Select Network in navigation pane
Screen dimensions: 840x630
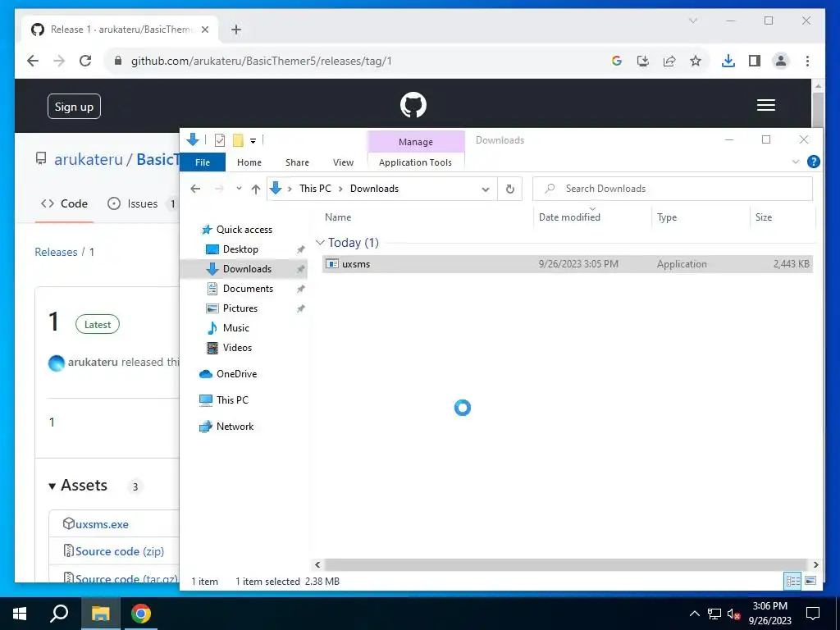pyautogui.click(x=235, y=427)
